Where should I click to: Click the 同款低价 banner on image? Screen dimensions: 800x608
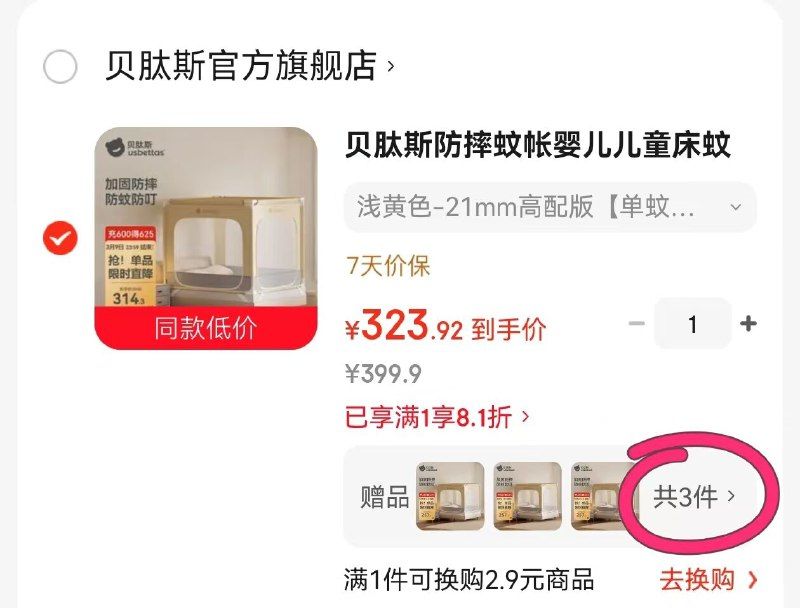click(206, 328)
